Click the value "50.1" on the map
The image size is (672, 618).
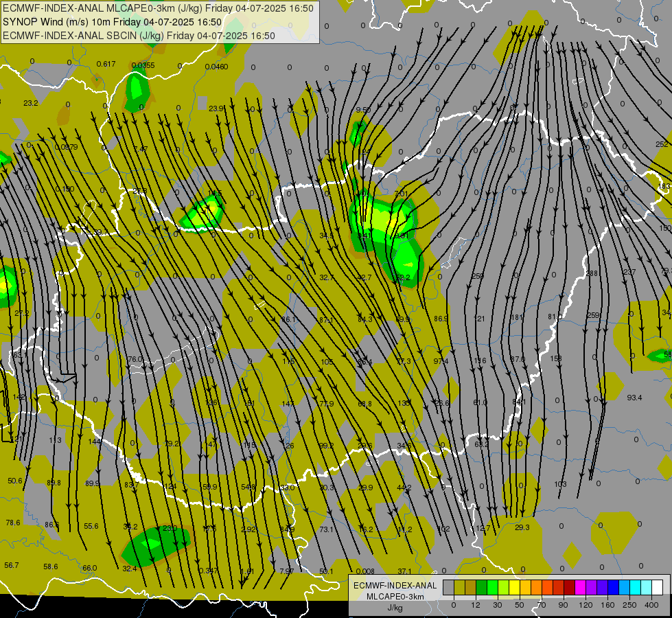tap(326, 571)
